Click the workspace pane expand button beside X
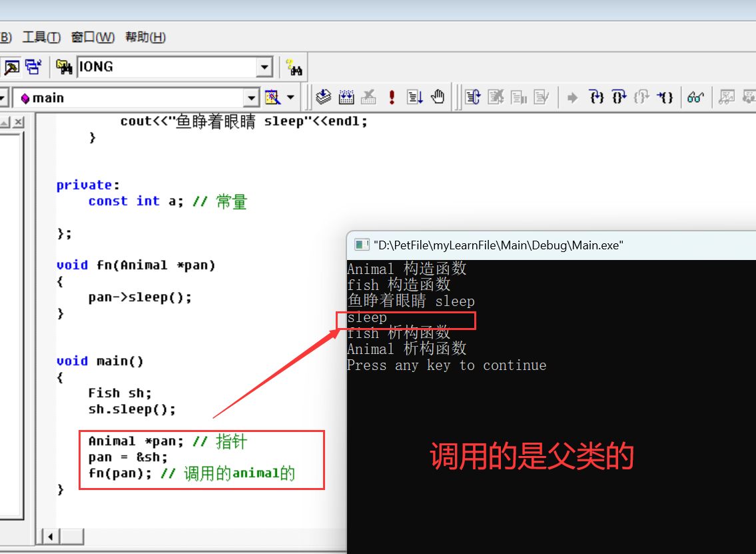 pos(5,122)
